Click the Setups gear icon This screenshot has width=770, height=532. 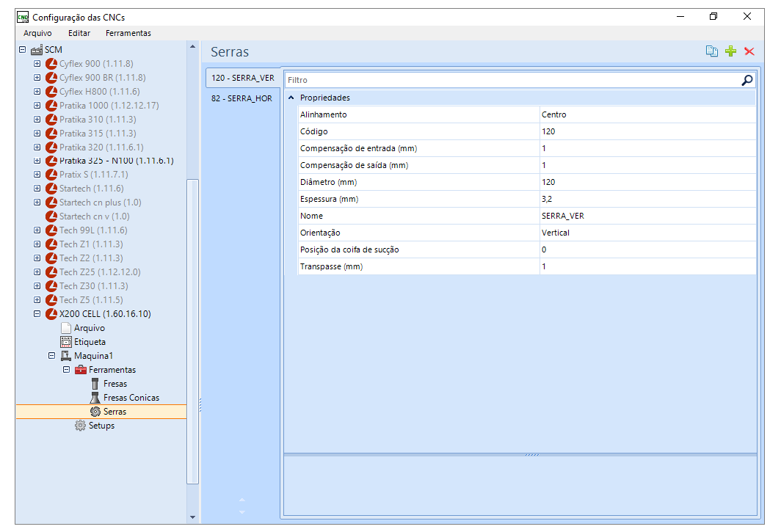80,426
